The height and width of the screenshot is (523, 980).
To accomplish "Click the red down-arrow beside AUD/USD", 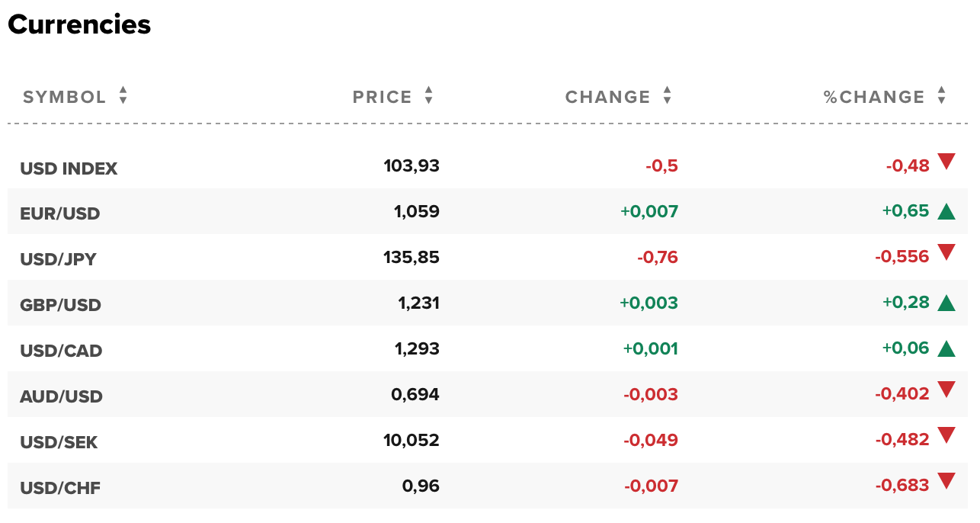I will tap(946, 390).
